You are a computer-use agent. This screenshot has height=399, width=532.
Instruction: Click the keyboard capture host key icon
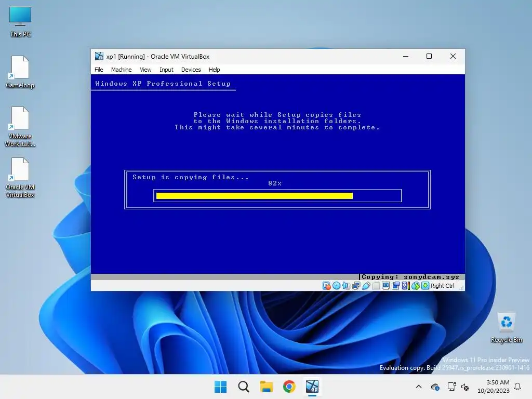point(425,286)
